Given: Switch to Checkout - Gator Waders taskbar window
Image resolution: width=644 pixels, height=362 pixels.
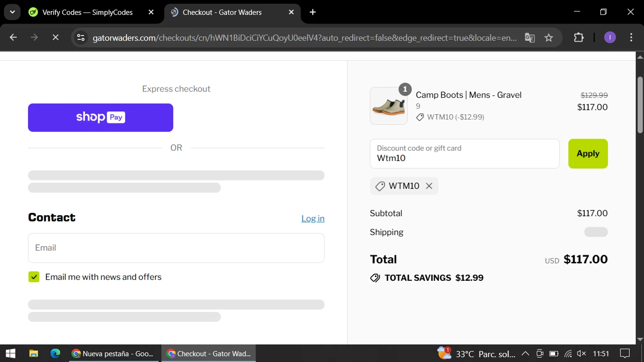Looking at the screenshot, I should pos(209,353).
